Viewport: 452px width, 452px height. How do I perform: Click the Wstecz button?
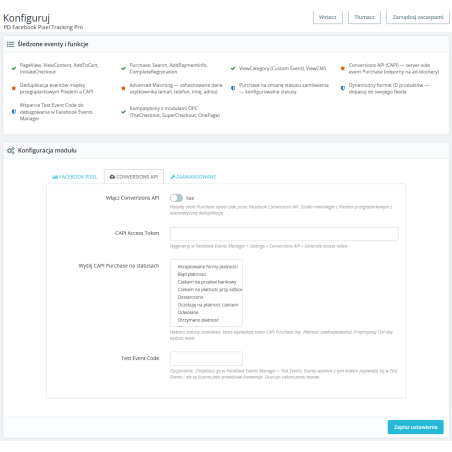coord(328,17)
